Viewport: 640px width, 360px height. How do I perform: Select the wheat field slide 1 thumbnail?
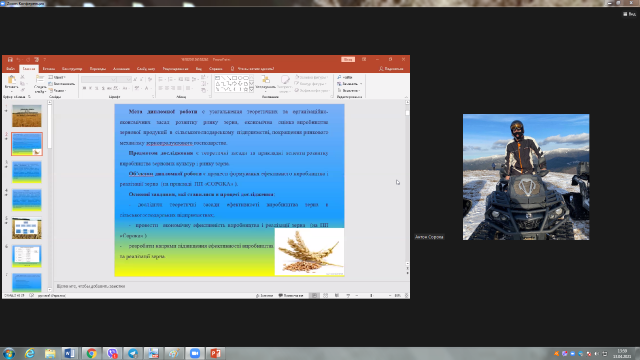tap(27, 116)
